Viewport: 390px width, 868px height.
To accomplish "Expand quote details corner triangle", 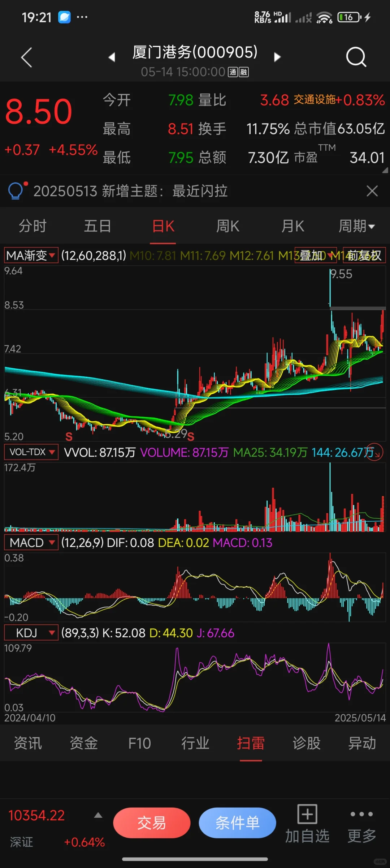I will [x=385, y=170].
